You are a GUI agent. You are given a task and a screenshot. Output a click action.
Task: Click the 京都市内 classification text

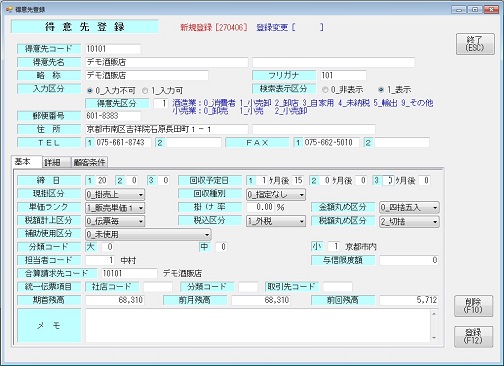[x=361, y=247]
